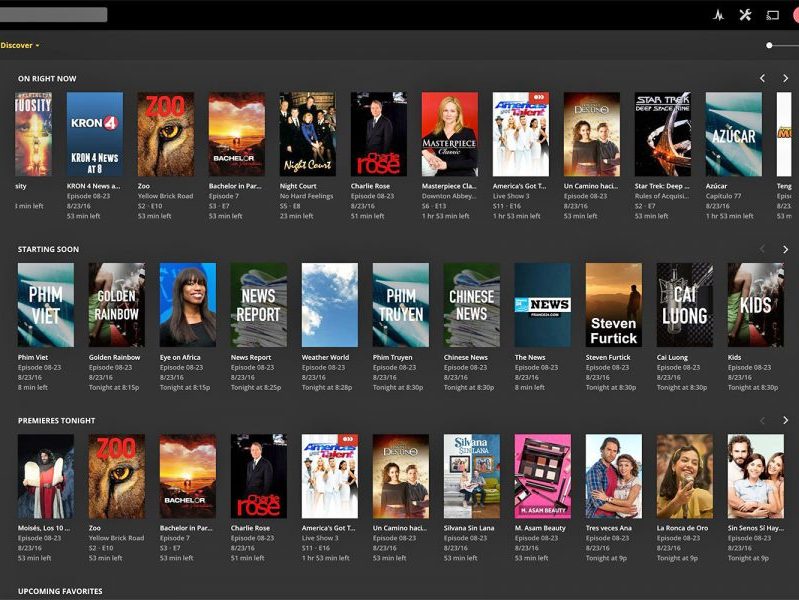The image size is (799, 600).
Task: Click the 'STARTING SOON' section heading
Action: (48, 249)
